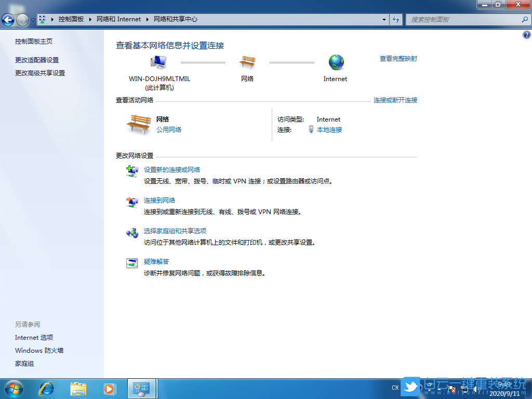Click the blue back navigation arrow

tap(8, 20)
